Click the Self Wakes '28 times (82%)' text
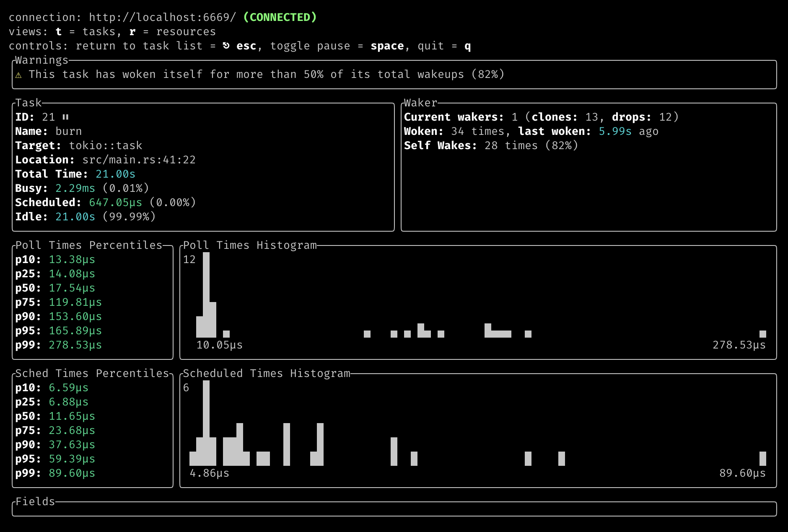 (x=531, y=146)
